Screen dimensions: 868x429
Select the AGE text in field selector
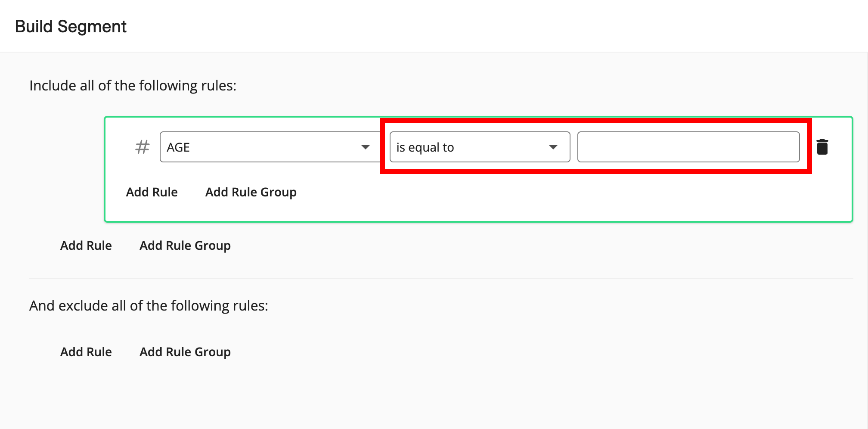178,147
